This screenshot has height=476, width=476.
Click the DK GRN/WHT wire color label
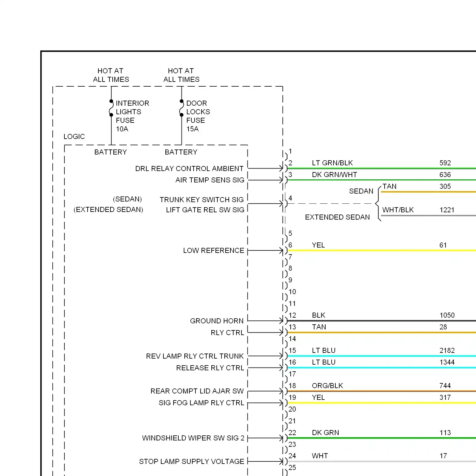tap(334, 175)
